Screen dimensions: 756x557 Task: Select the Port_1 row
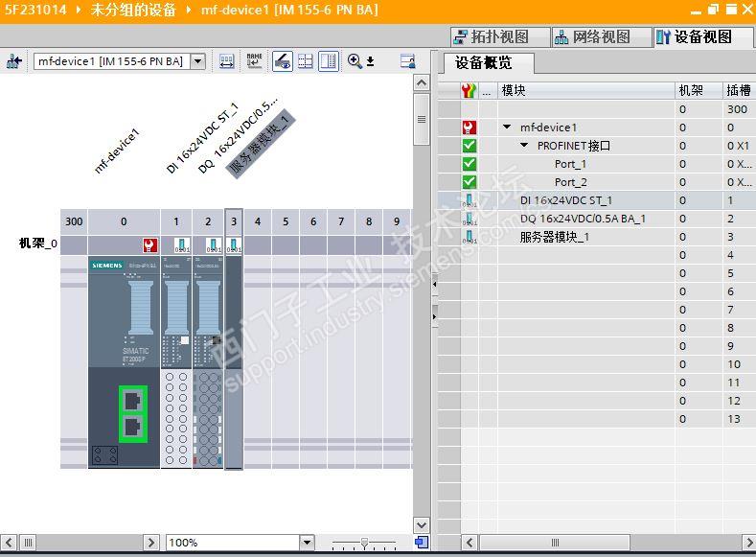596,164
